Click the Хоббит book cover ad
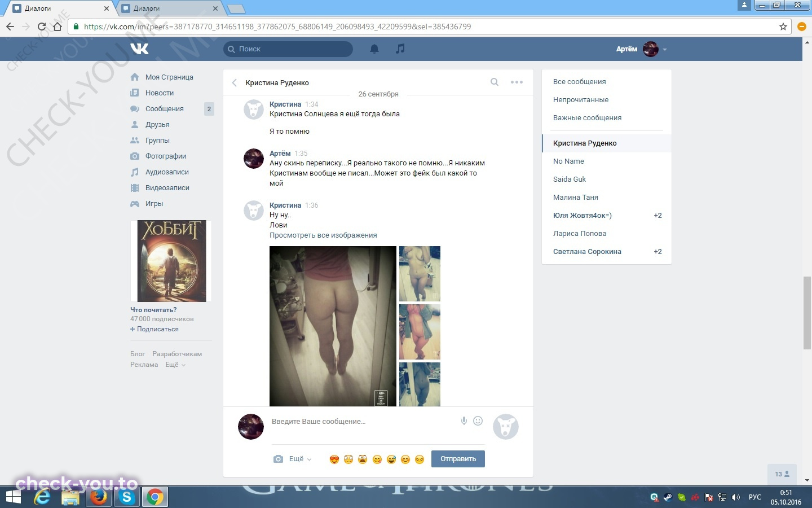The width and height of the screenshot is (812, 508). 171,261
